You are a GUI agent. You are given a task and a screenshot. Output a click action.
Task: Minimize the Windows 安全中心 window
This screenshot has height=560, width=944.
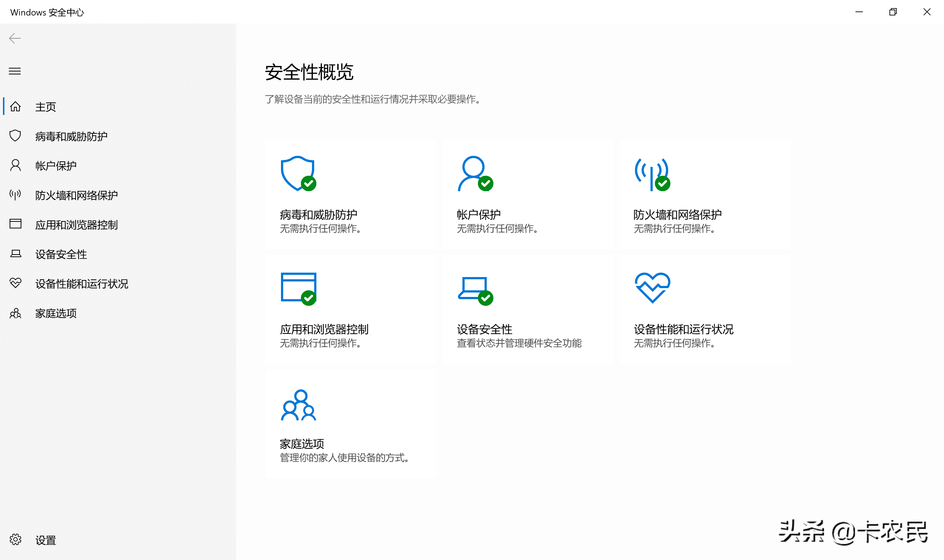859,12
